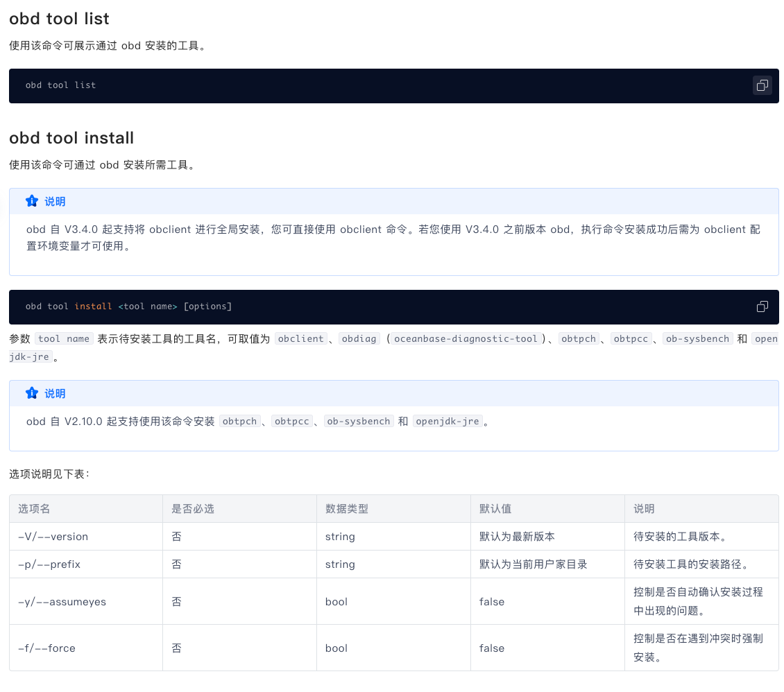Click the "obd tool install" heading
Viewport: 784px width, 692px height.
(71, 138)
